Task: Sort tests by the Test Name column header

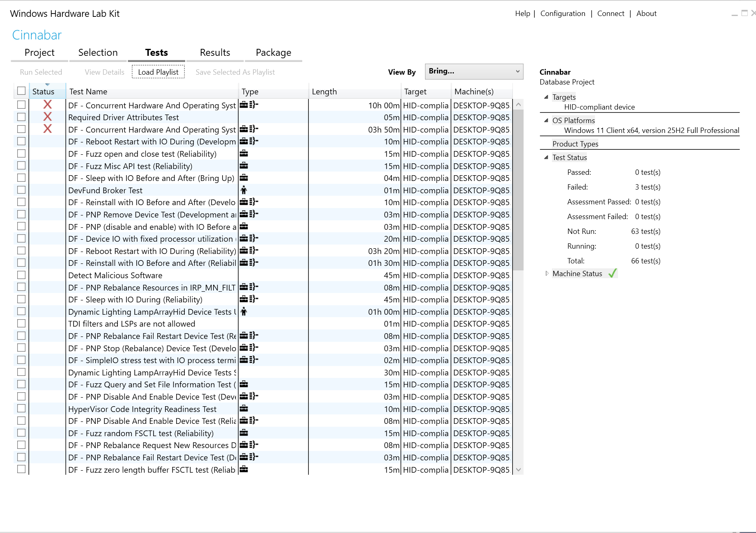Action: click(x=152, y=92)
